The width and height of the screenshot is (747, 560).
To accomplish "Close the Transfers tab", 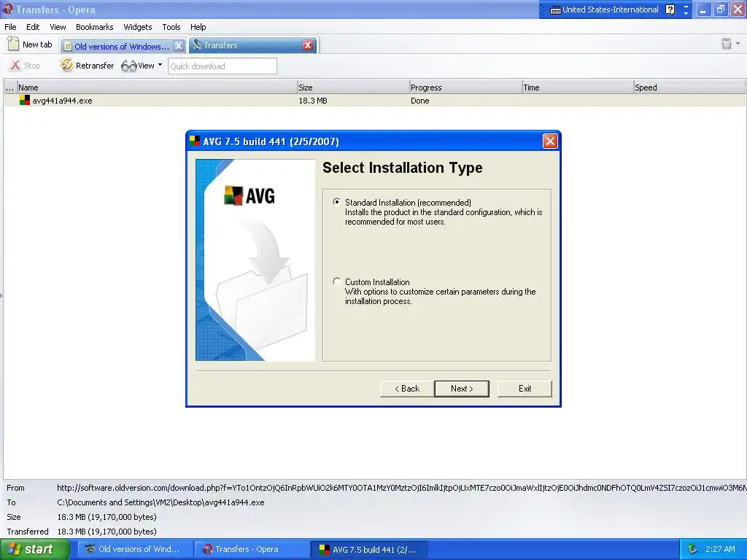I will (x=308, y=45).
